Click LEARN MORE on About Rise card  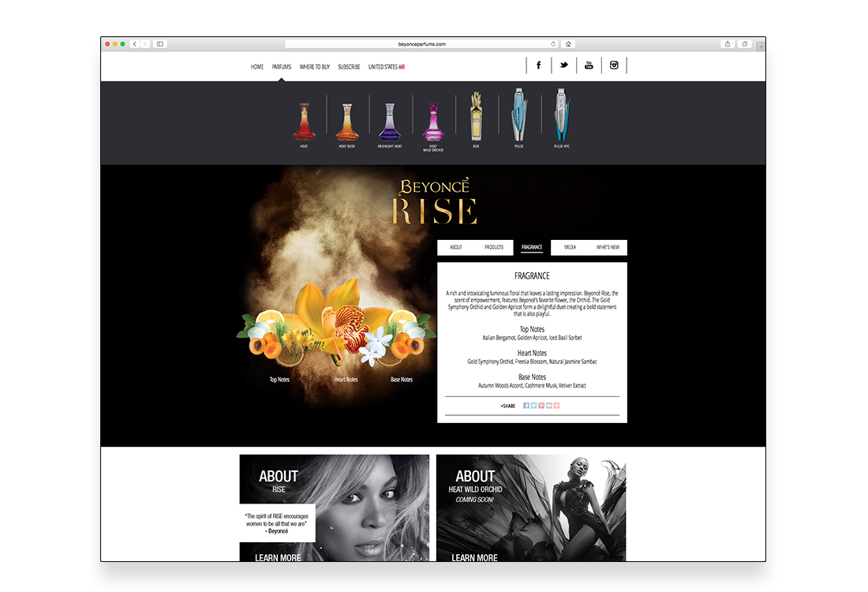pos(278,557)
